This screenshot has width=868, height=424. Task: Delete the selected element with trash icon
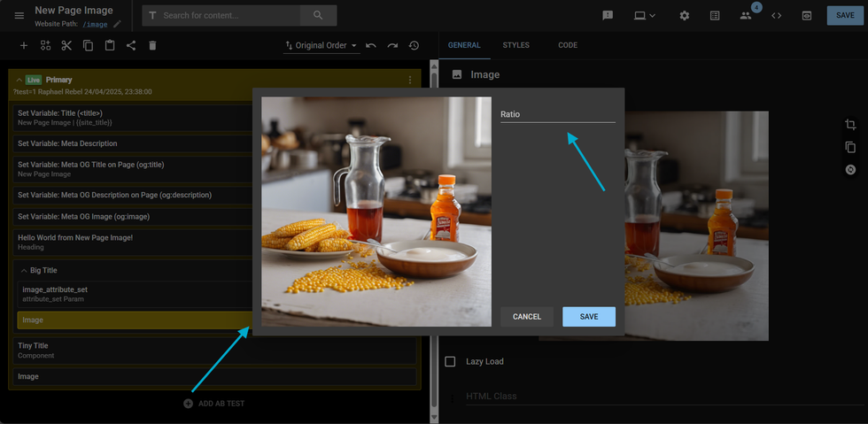click(152, 45)
